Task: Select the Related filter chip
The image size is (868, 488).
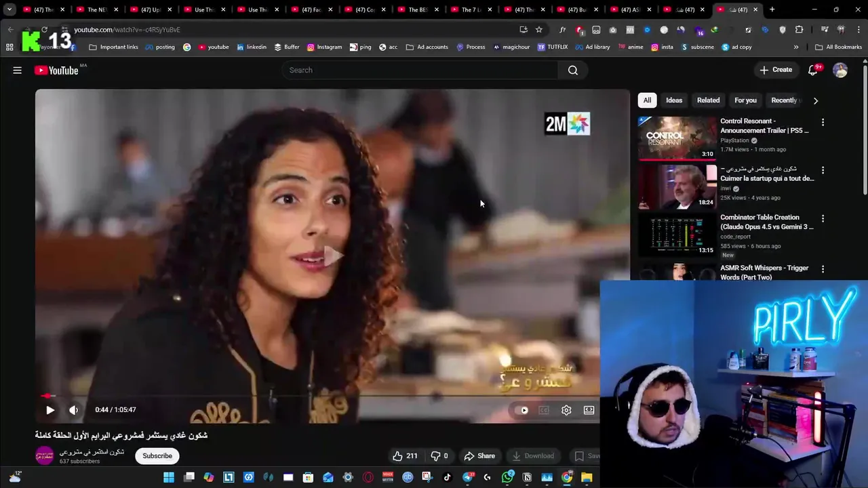Action: click(x=709, y=100)
